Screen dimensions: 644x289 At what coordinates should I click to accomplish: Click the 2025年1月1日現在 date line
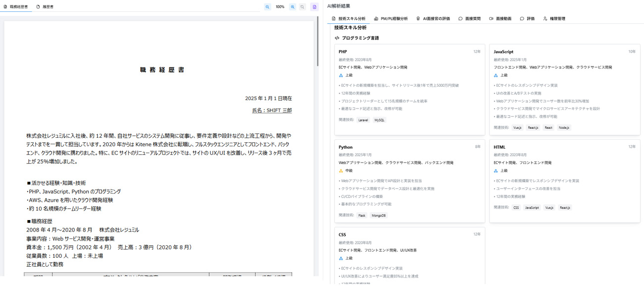click(x=268, y=98)
